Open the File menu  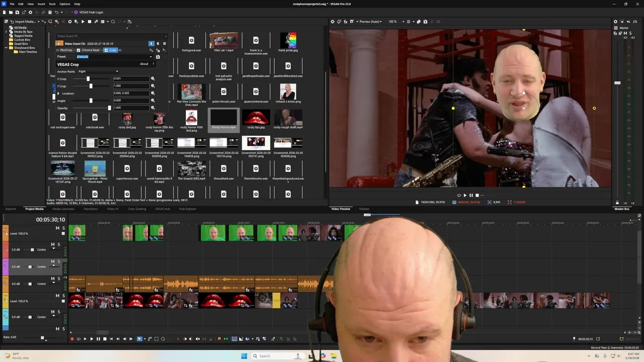click(12, 4)
